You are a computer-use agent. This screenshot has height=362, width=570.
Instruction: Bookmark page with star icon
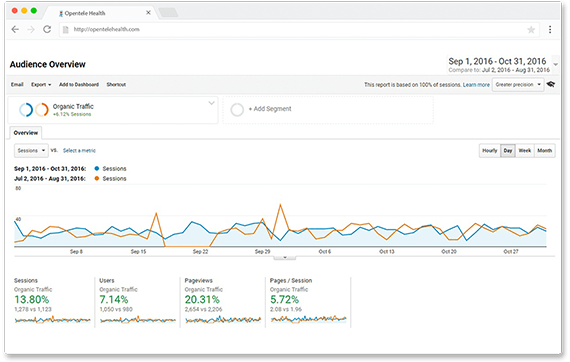(531, 30)
